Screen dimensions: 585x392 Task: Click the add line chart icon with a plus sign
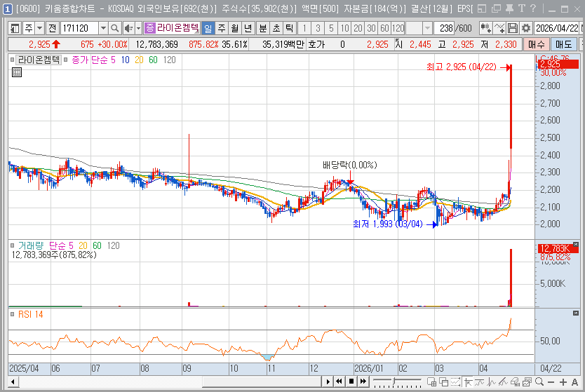point(499,28)
